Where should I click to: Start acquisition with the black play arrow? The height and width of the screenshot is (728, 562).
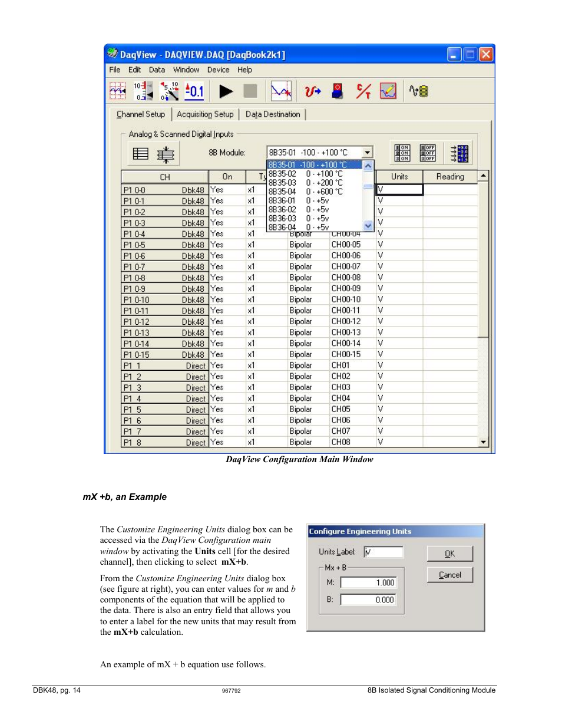[x=226, y=91]
